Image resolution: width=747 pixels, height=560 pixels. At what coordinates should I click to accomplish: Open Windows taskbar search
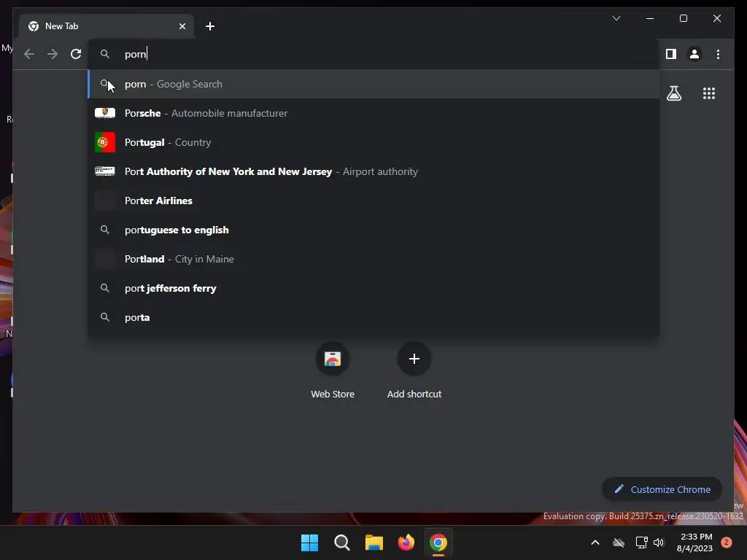pyautogui.click(x=341, y=542)
